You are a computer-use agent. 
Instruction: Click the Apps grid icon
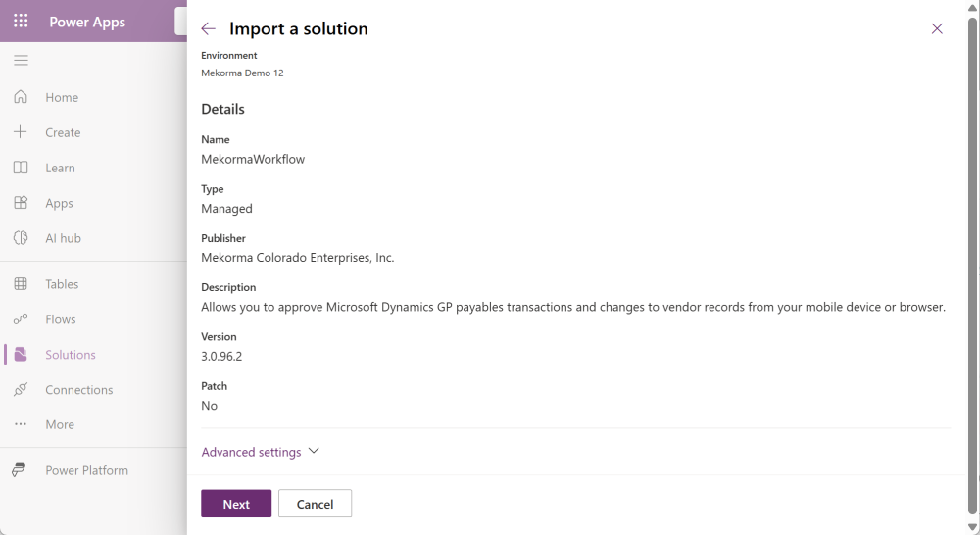21,203
